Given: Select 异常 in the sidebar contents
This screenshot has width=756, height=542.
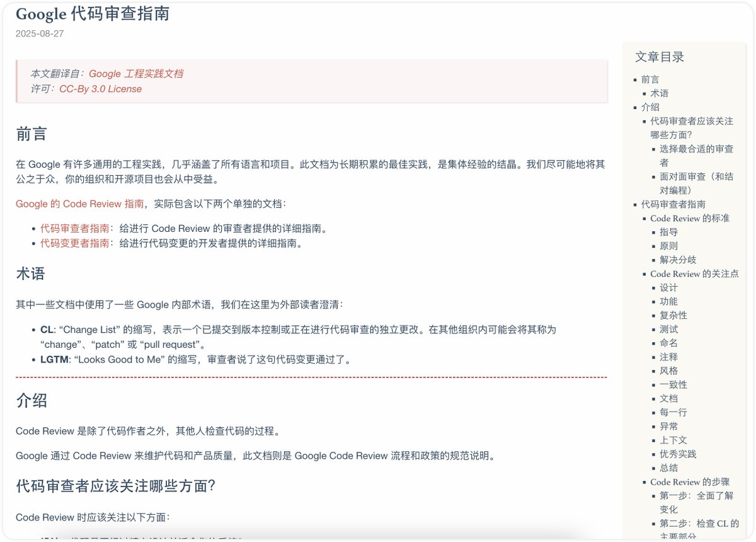Looking at the screenshot, I should tap(669, 426).
